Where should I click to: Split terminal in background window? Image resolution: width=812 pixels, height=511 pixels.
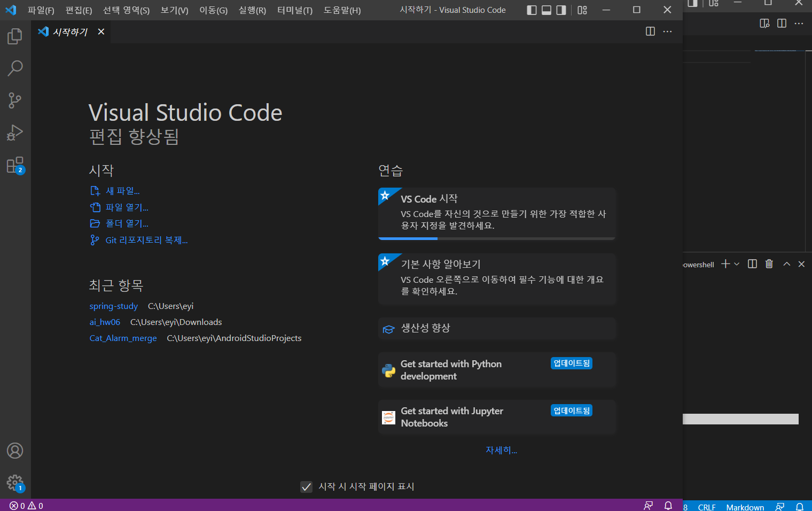tap(752, 264)
